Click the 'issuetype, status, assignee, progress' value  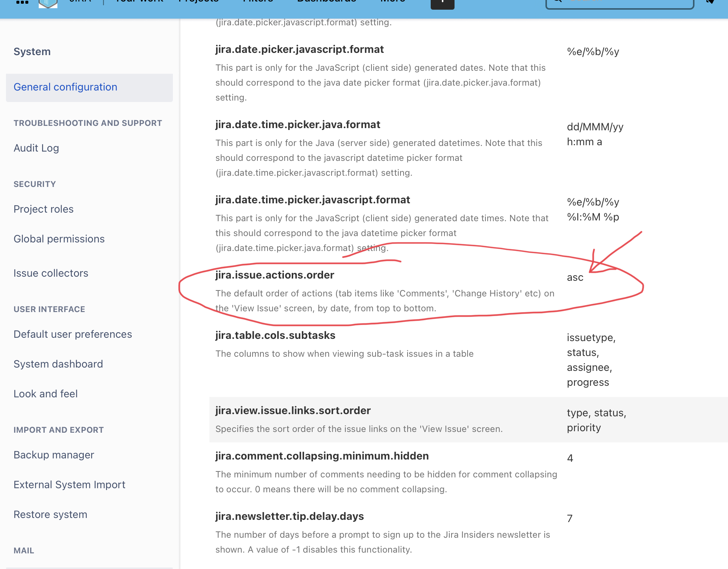pos(591,360)
